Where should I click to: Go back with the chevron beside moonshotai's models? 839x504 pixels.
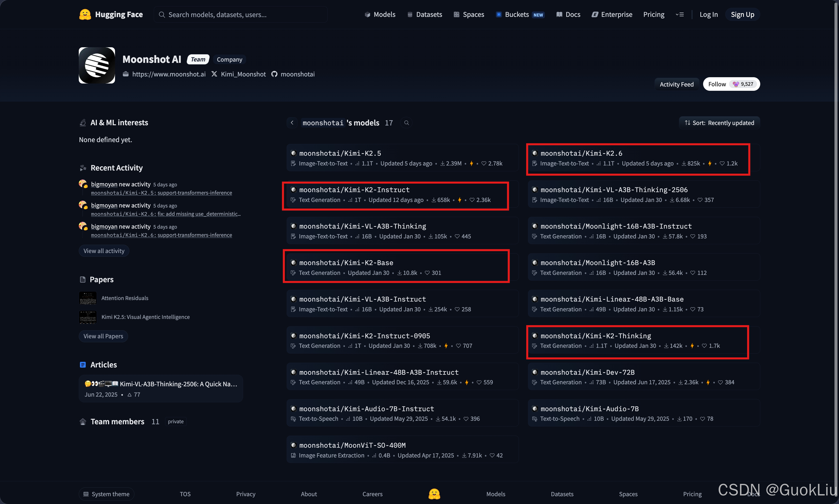pyautogui.click(x=292, y=122)
